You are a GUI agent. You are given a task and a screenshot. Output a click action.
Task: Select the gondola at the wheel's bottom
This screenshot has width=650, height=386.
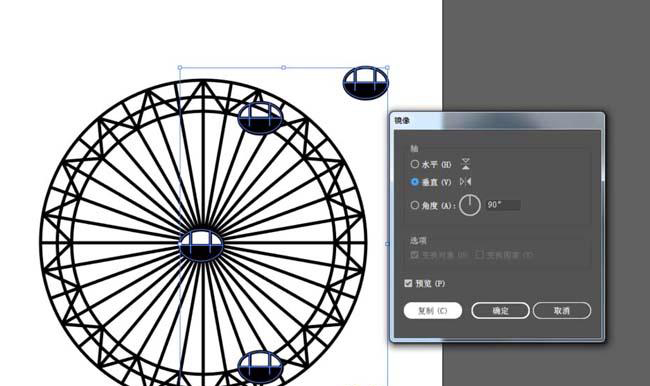click(x=260, y=367)
